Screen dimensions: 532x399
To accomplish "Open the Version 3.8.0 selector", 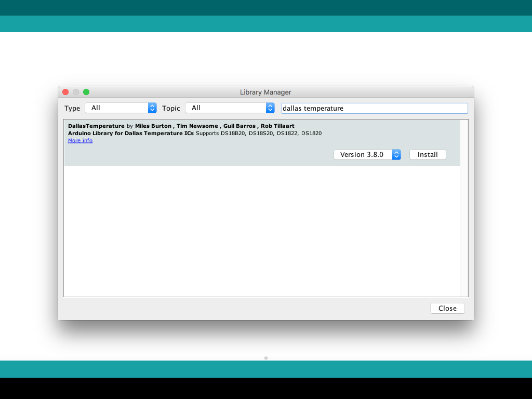I will pyautogui.click(x=367, y=154).
